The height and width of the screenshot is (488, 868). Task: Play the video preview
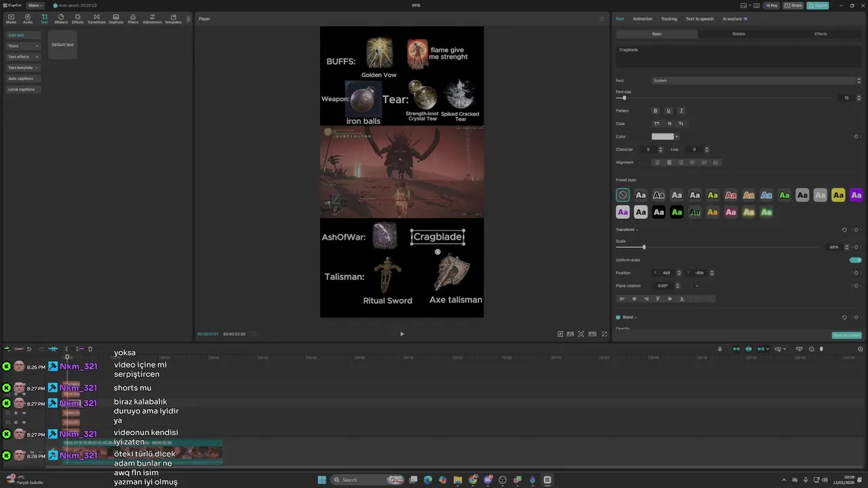402,334
